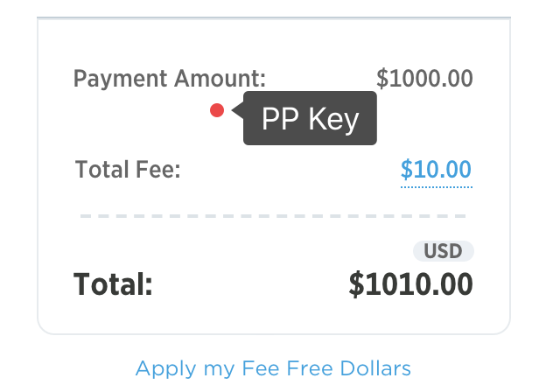Click the letters "PP" in the tooltip
Viewport: 539px width, 392px height.
tap(281, 118)
